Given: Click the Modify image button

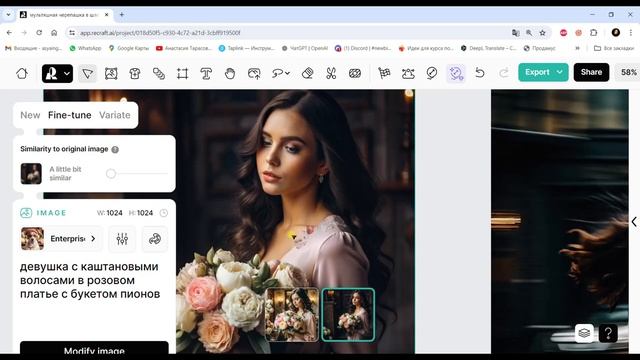Looking at the screenshot, I should (94, 349).
